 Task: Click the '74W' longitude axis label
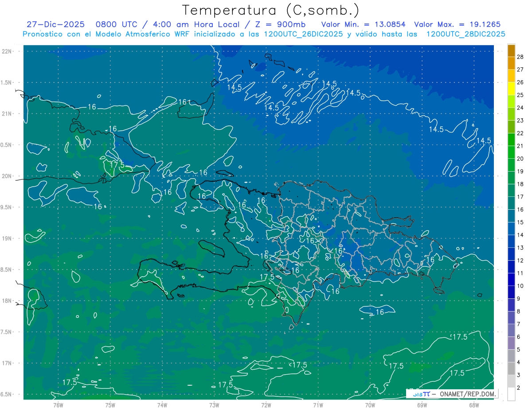point(162,405)
